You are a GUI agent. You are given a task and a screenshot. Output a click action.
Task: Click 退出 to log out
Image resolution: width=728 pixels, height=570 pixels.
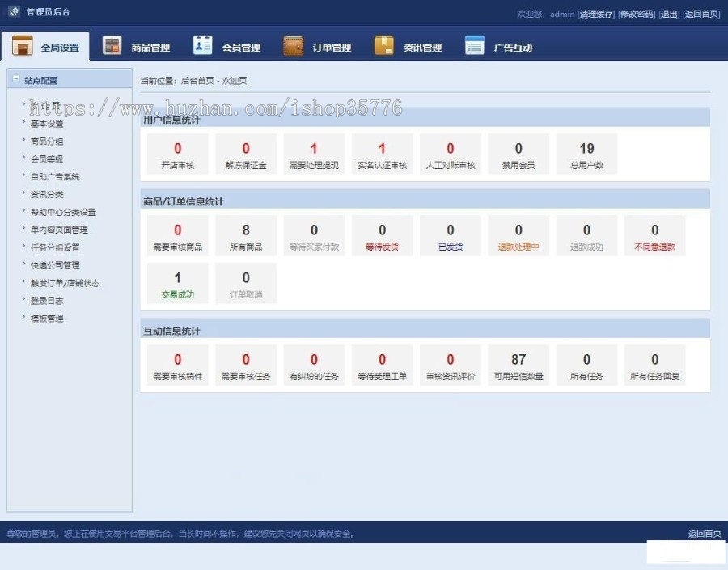pyautogui.click(x=669, y=15)
